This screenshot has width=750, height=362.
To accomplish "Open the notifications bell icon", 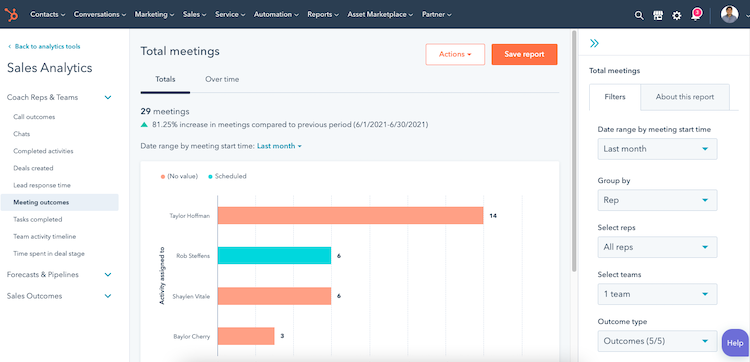I will click(695, 14).
